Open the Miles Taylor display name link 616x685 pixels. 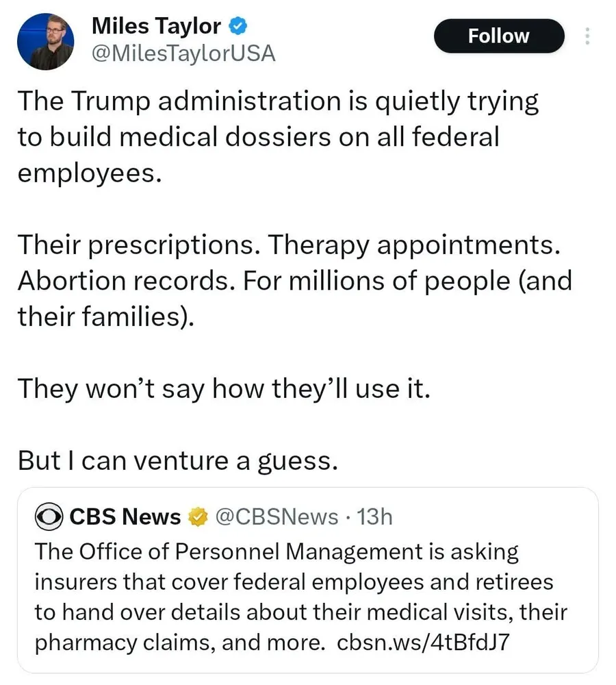[x=155, y=27]
